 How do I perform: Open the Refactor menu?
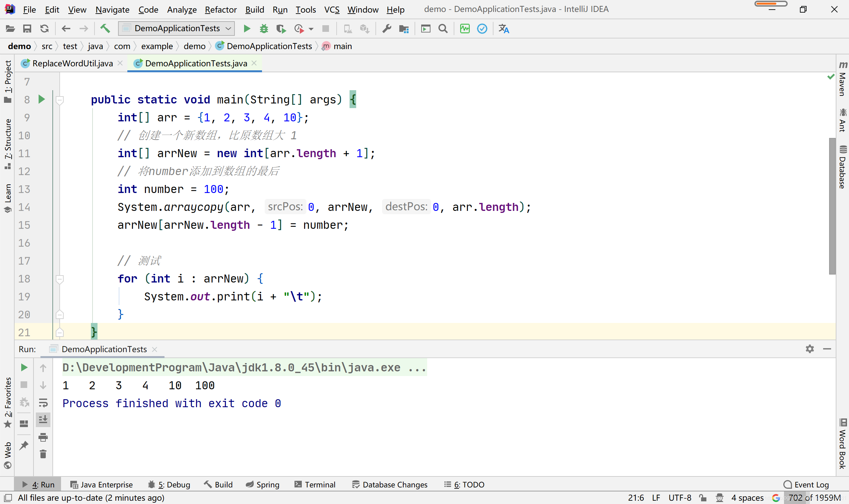221,10
